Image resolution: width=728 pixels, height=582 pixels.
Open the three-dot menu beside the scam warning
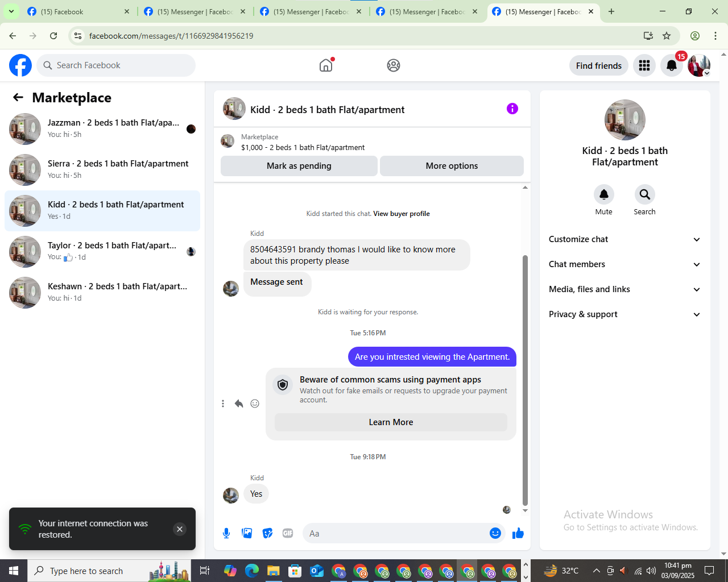click(223, 404)
